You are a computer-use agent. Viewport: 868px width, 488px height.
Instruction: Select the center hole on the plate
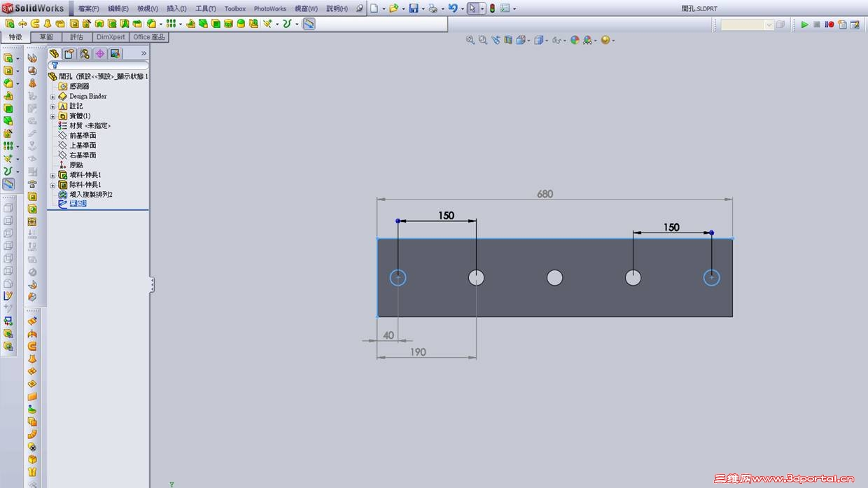(554, 278)
